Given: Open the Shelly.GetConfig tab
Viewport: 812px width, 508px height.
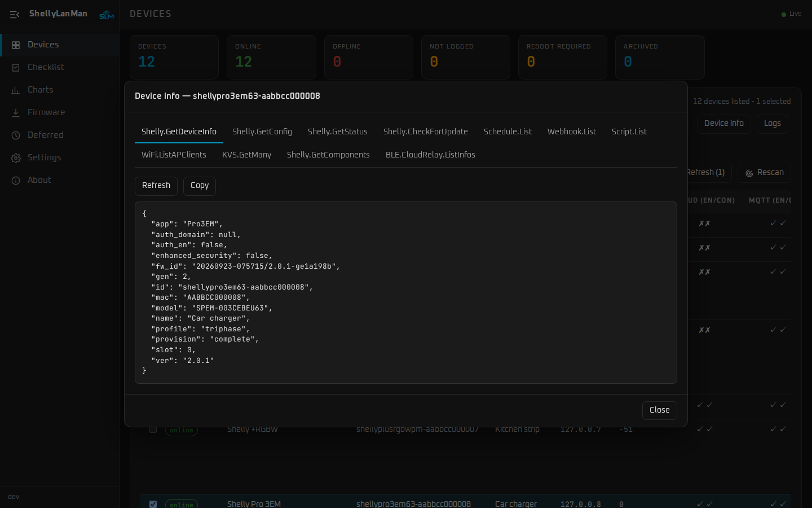Looking at the screenshot, I should coord(262,132).
